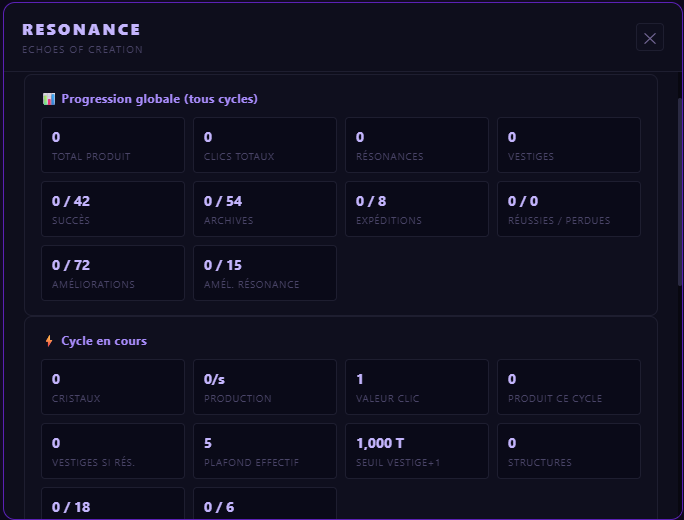The height and width of the screenshot is (520, 684).
Task: Click the 0 / 18 value at the bottom
Action: pos(71,507)
